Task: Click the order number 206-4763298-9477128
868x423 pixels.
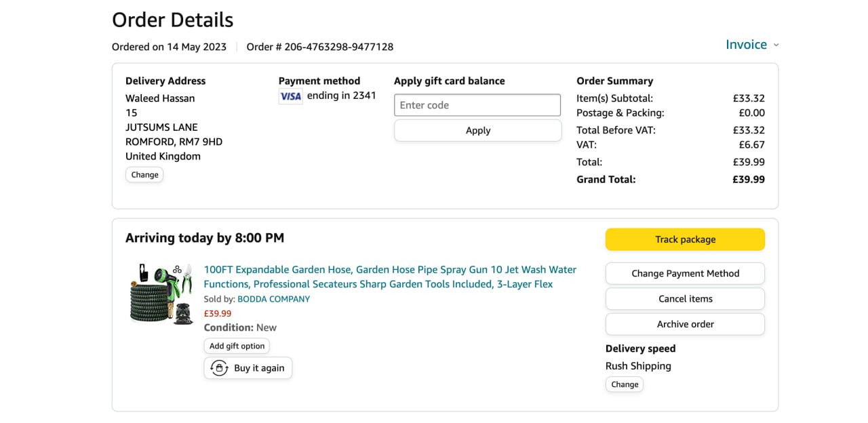Action: (338, 47)
